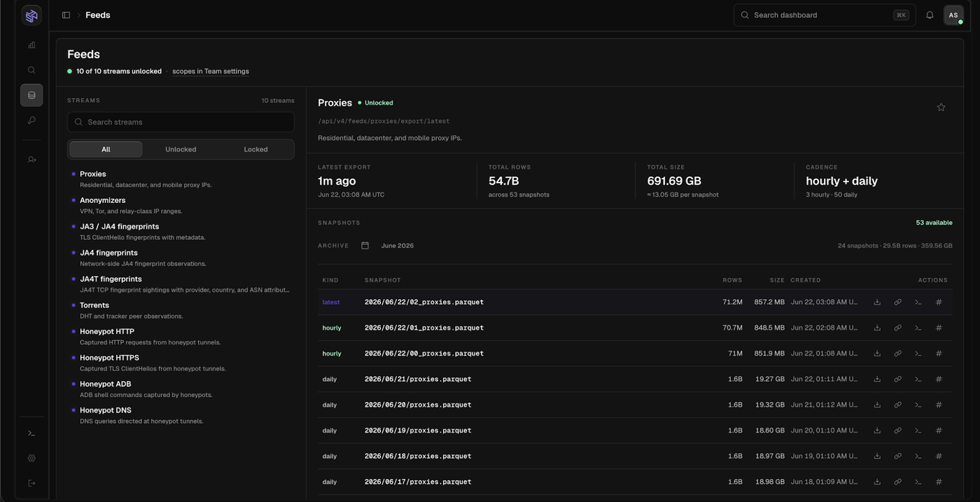
Task: Select the Anonymizers stream
Action: (x=181, y=205)
